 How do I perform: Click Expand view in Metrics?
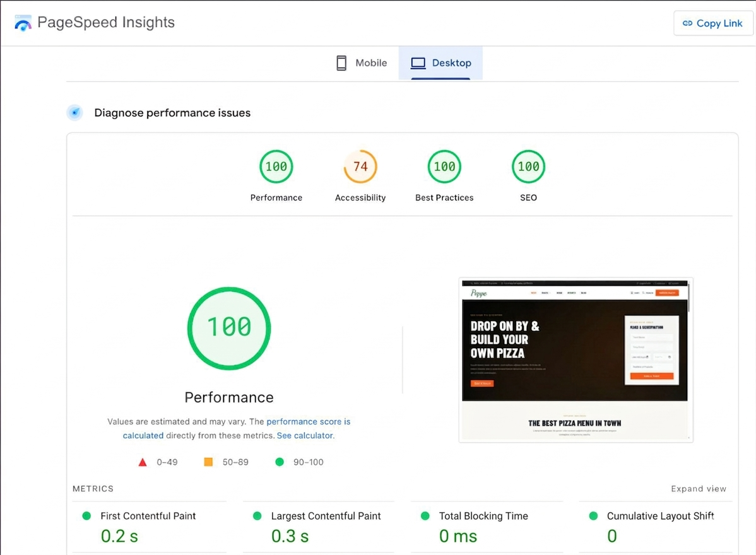699,489
